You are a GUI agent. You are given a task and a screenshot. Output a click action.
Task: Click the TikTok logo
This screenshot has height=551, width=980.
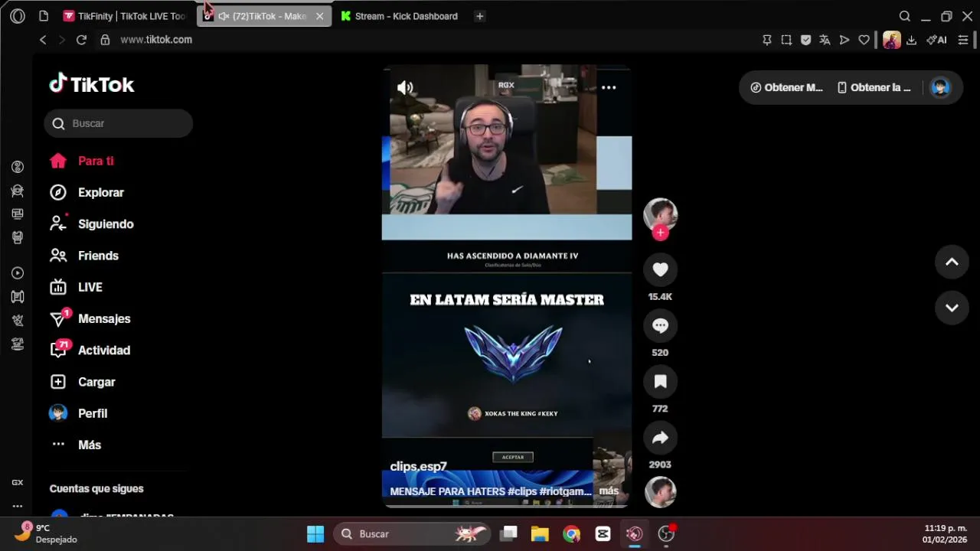point(92,84)
